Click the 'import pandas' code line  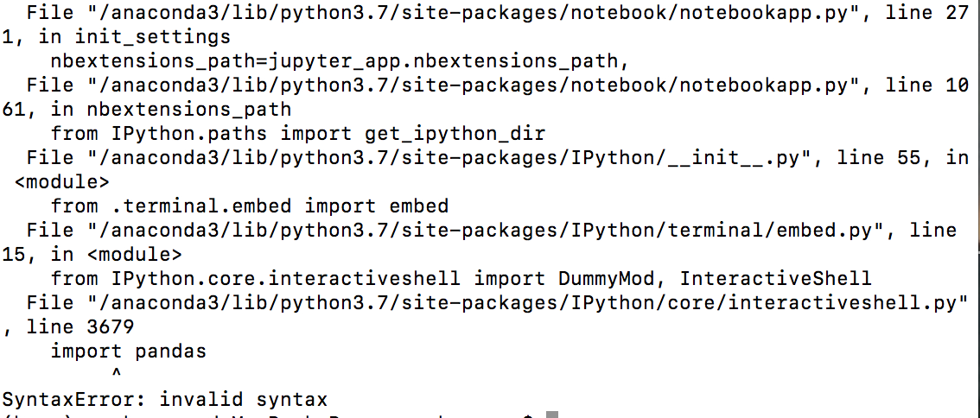coord(128,351)
